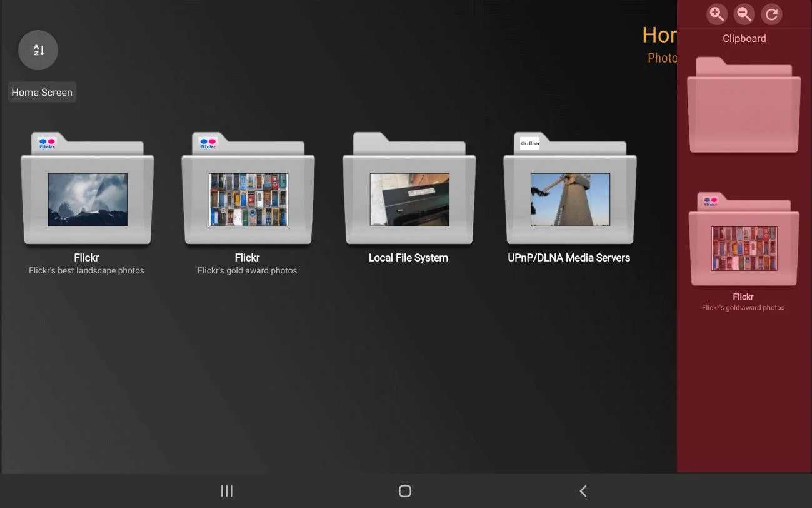Tap the refresh icon in the Clipboard panel
812x508 pixels.
tap(771, 14)
